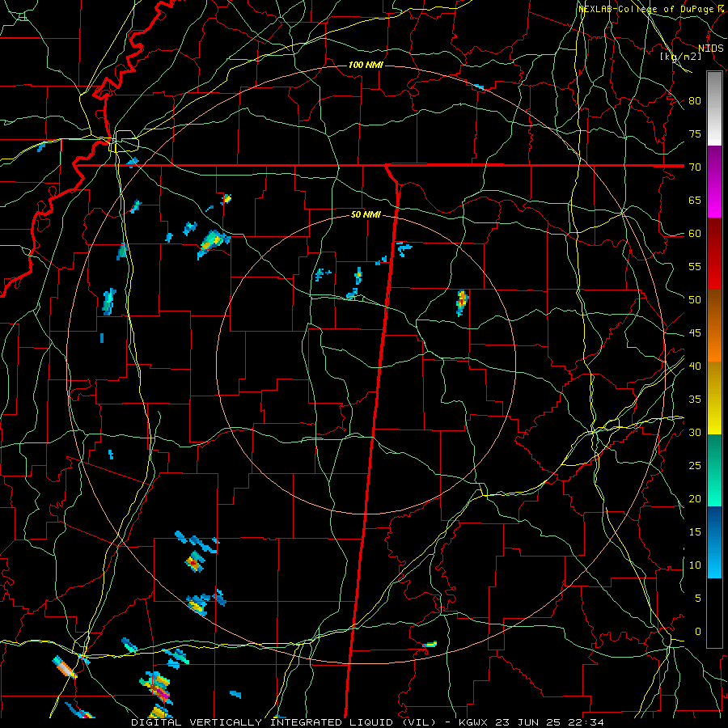Viewport: 728px width, 728px height.
Task: Click the "DIGITAL VERTICALLY INTEGRATED LIQUID (VIL)" title
Action: pyautogui.click(x=284, y=722)
